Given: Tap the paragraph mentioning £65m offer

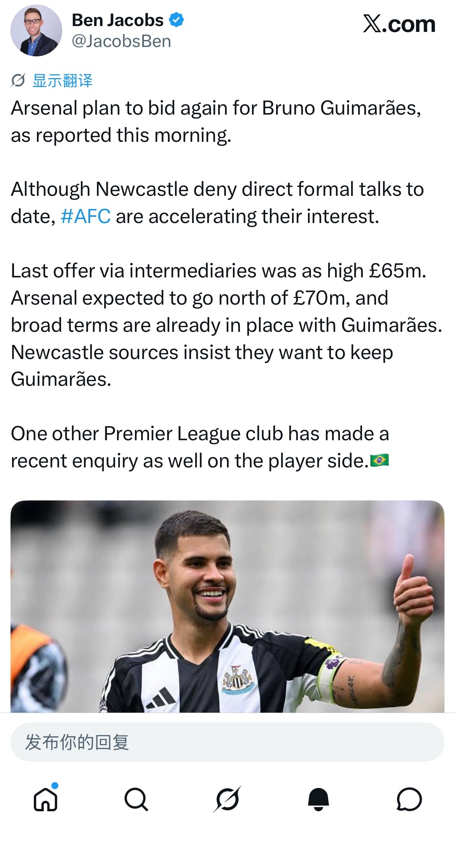Looking at the screenshot, I should pos(227,324).
